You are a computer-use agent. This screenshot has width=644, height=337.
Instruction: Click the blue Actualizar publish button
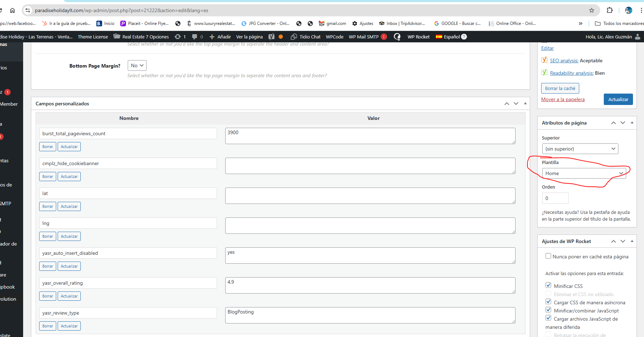pyautogui.click(x=618, y=99)
